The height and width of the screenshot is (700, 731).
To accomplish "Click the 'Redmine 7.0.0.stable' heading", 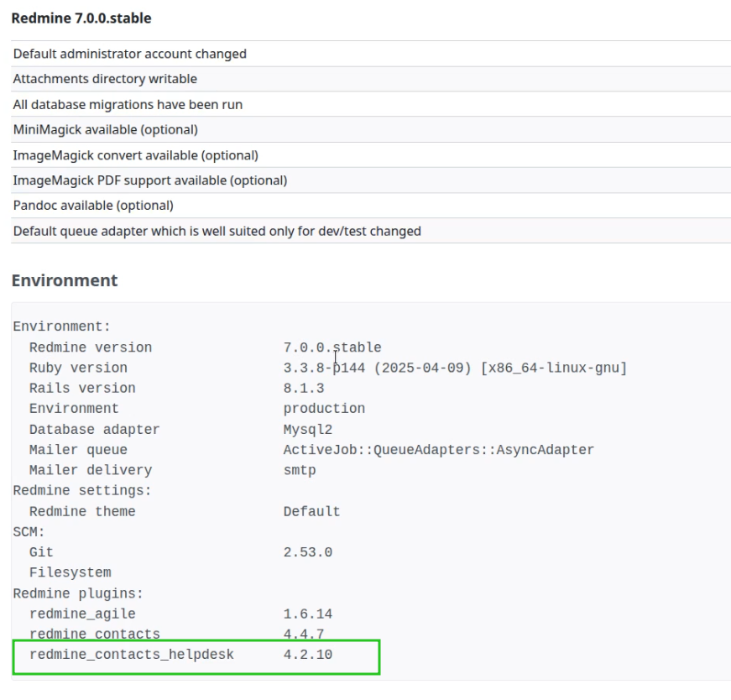I will coord(81,18).
